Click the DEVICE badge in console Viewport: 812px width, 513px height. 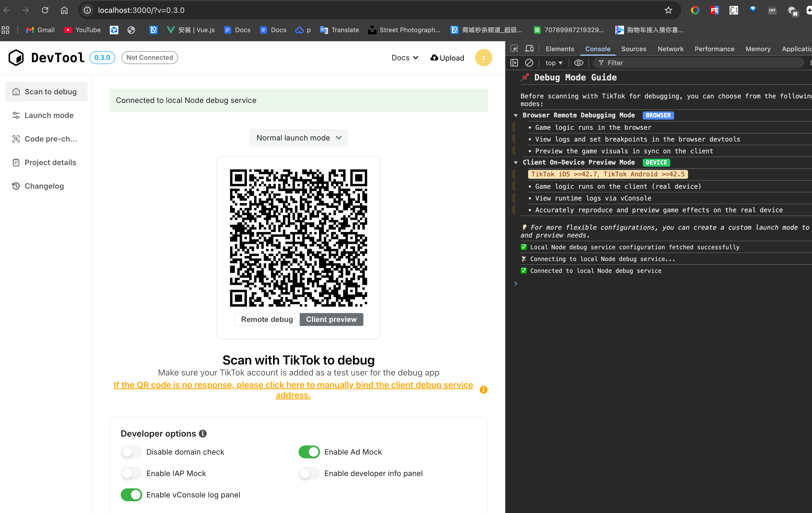click(656, 162)
